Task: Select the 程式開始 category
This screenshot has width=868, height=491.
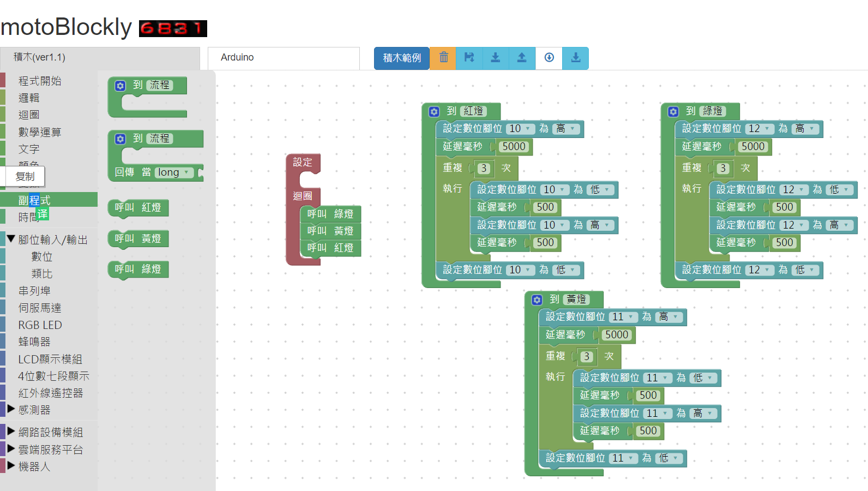Action: coord(40,81)
